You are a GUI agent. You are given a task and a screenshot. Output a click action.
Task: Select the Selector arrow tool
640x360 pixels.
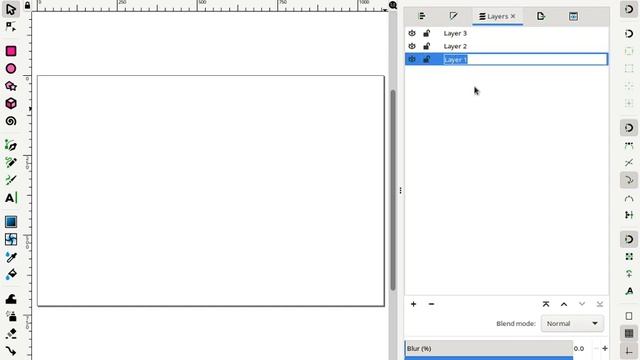pyautogui.click(x=11, y=9)
